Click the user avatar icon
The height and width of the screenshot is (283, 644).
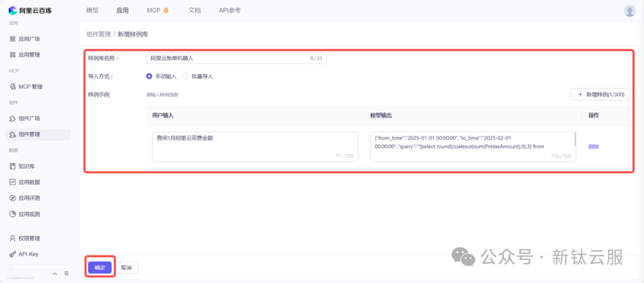(x=630, y=11)
